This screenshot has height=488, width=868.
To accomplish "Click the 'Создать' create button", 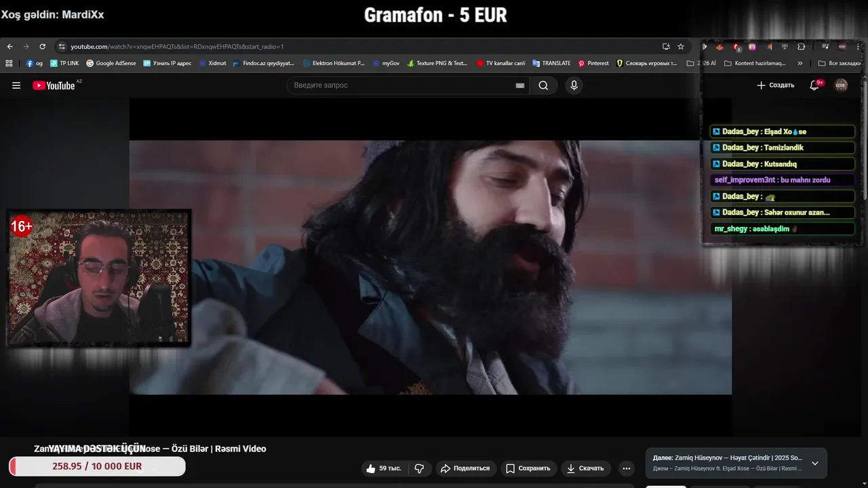I will pyautogui.click(x=775, y=85).
